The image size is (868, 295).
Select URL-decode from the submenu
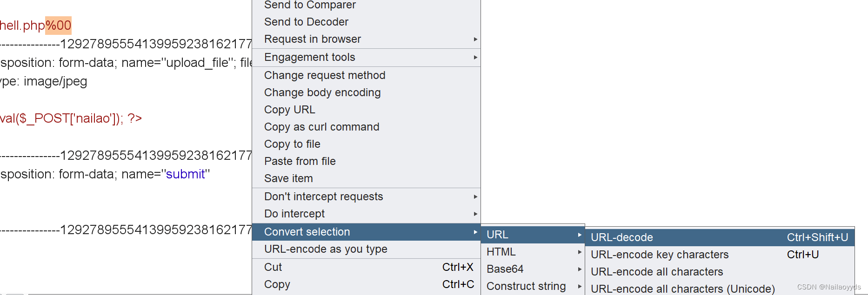point(622,237)
